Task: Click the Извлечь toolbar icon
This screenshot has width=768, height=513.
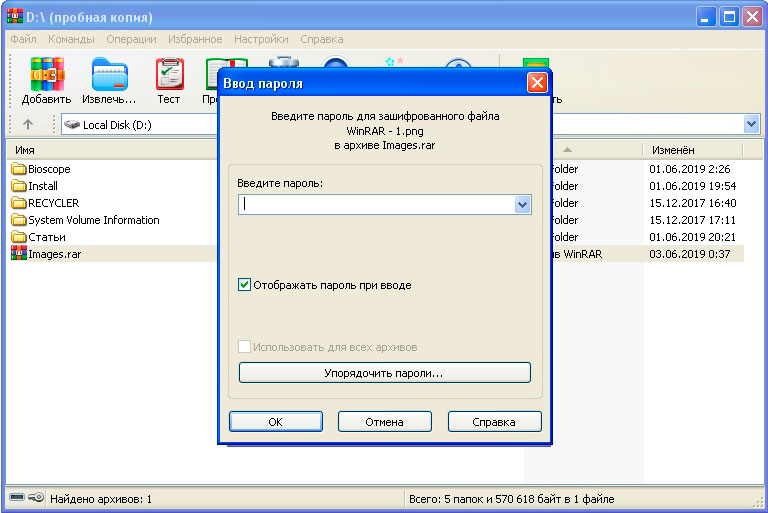Action: (110, 74)
